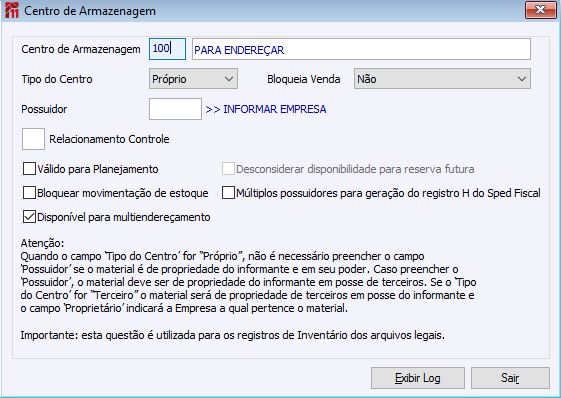Check Bloquear movimentação de estoque
Viewport: 561px width, 398px height.
29,193
